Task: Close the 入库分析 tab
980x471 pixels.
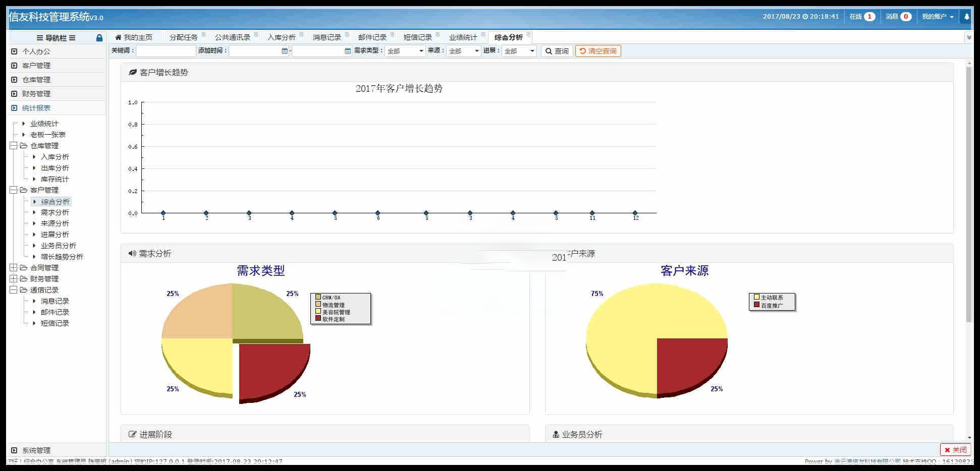Action: click(301, 34)
